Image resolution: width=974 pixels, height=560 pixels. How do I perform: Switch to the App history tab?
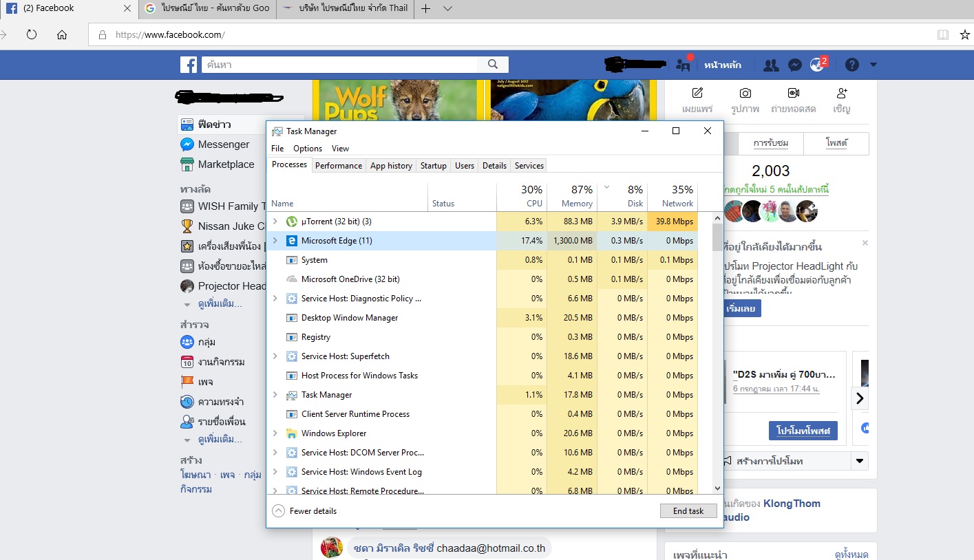391,166
